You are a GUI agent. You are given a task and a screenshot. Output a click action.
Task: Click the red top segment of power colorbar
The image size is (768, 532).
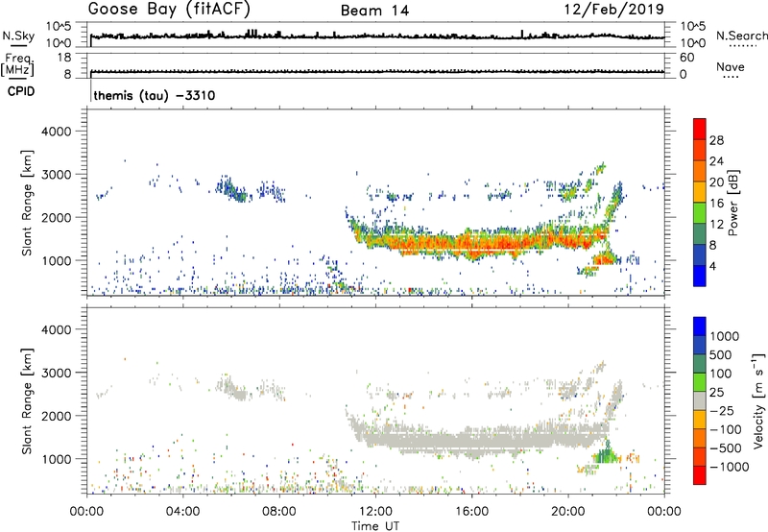pyautogui.click(x=700, y=129)
